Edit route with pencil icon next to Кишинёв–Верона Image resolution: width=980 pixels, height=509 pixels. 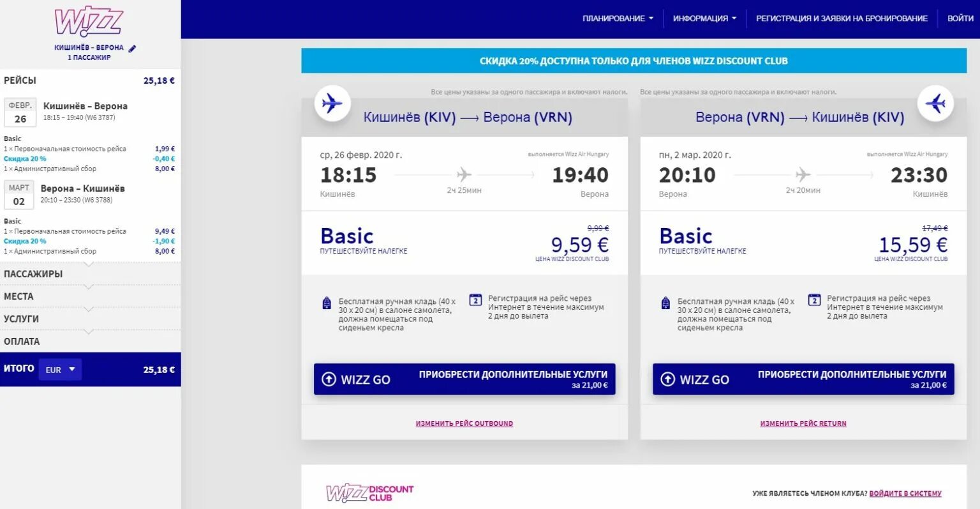click(x=132, y=48)
